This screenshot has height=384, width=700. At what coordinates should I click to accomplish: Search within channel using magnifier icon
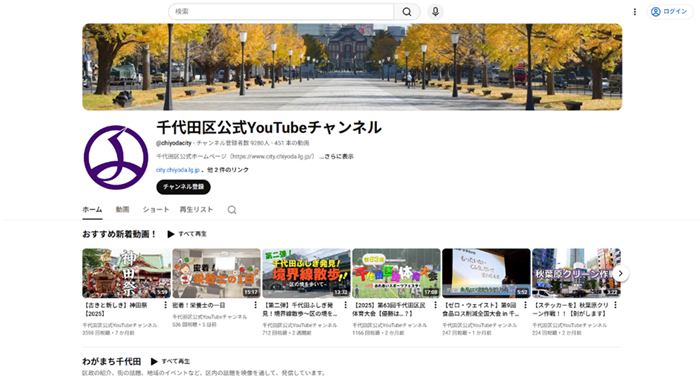(x=232, y=210)
